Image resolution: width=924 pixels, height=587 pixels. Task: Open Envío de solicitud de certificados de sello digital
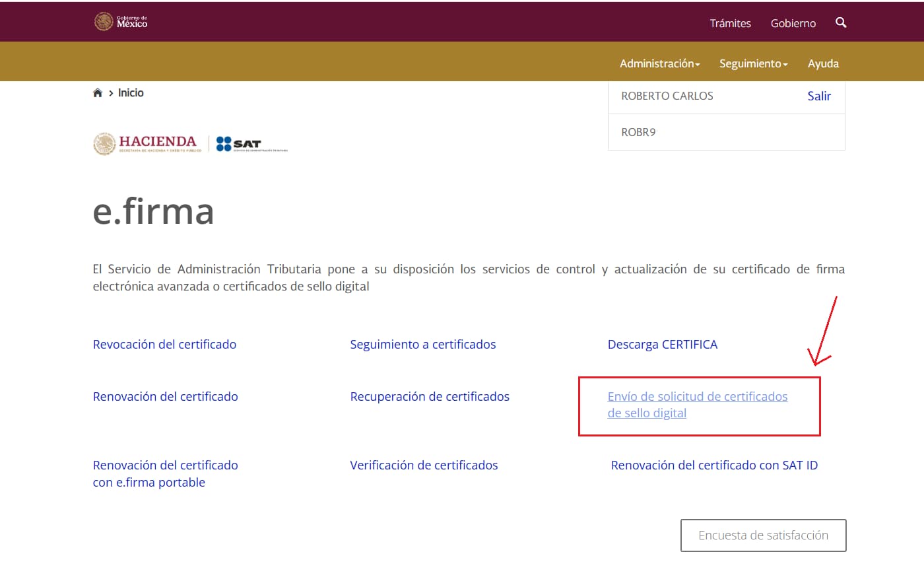(x=698, y=405)
